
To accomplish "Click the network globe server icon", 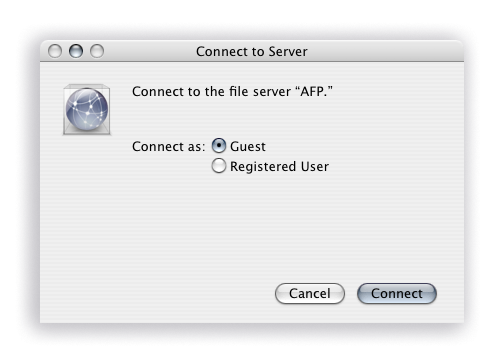I will click(x=87, y=109).
